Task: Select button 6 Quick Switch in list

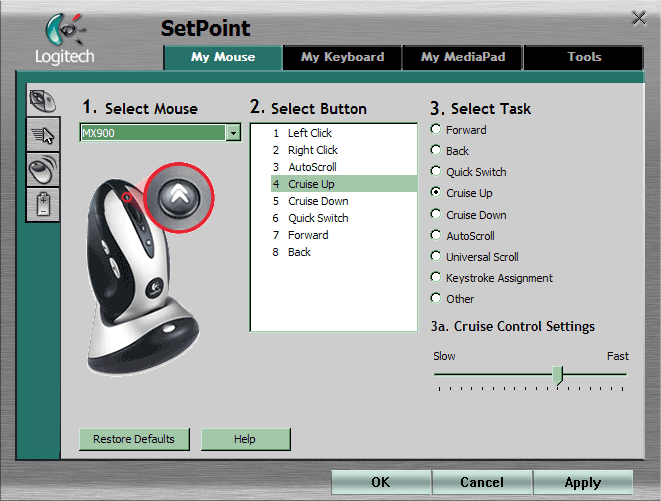Action: tap(344, 218)
